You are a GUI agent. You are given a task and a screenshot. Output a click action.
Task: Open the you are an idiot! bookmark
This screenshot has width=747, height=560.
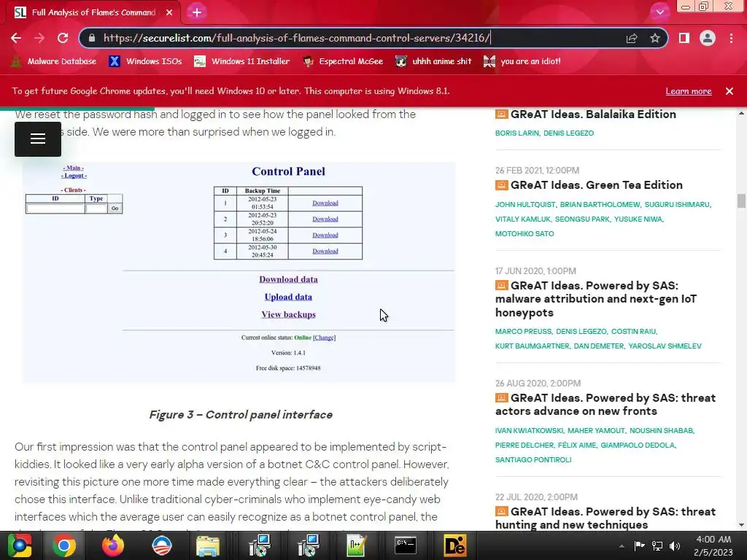(x=522, y=61)
